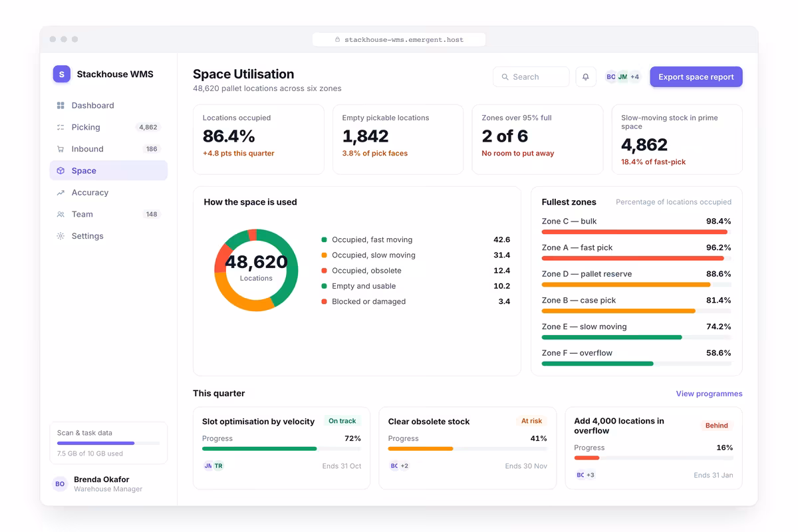Click the address bar lock icon
The image size is (798, 532).
[338, 40]
